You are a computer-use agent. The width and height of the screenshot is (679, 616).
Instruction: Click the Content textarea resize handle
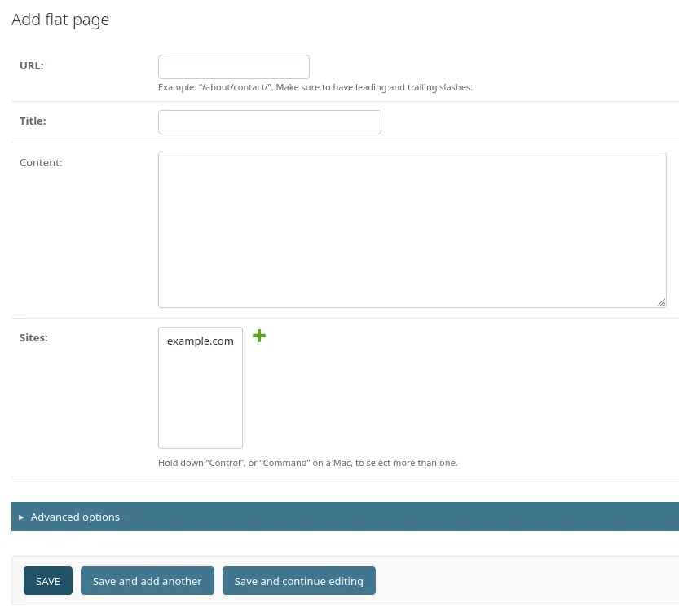tap(661, 302)
